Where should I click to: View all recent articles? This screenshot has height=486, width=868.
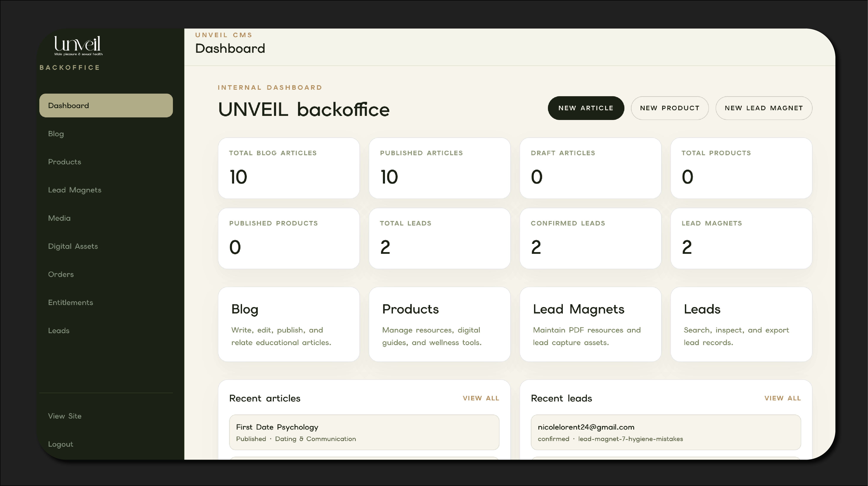coord(481,398)
